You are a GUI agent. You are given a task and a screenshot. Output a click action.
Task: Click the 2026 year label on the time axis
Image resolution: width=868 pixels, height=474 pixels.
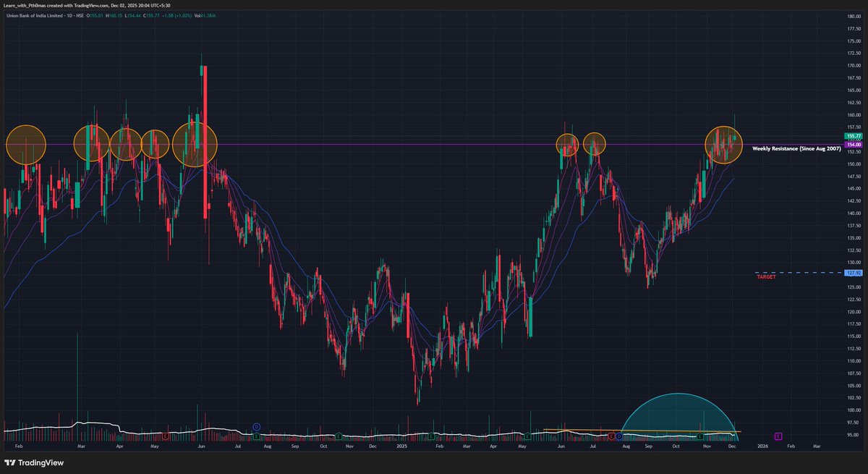point(762,448)
